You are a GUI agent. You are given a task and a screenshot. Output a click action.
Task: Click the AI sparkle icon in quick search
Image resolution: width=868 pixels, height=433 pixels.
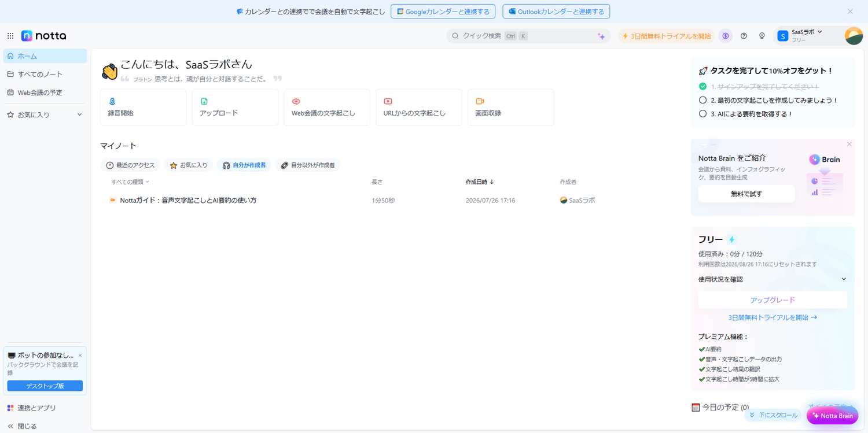(601, 36)
